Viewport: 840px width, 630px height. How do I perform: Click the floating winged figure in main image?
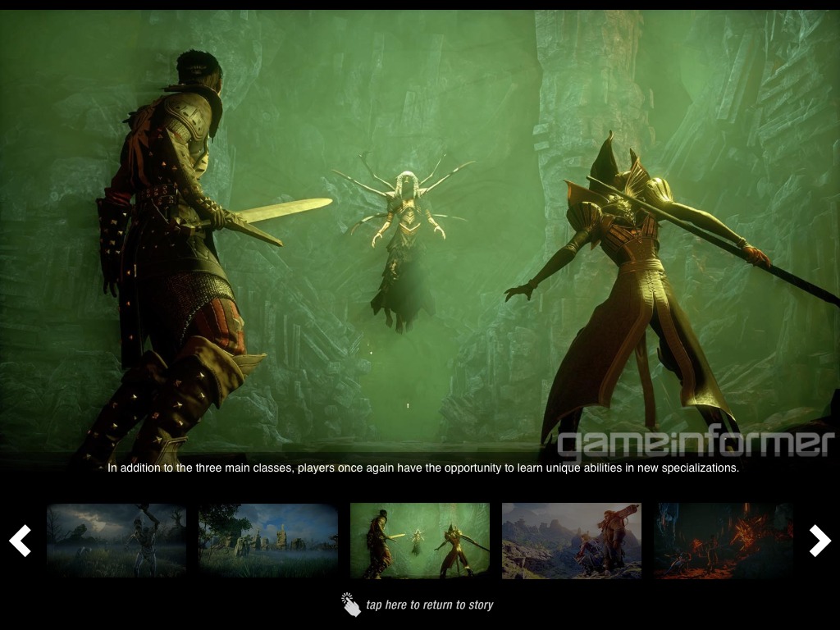(404, 246)
